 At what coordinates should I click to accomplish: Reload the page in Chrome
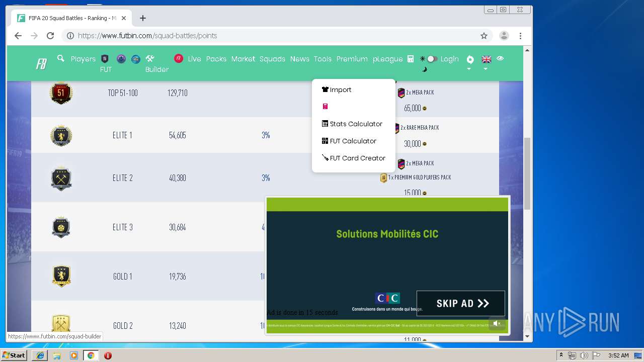tap(50, 36)
